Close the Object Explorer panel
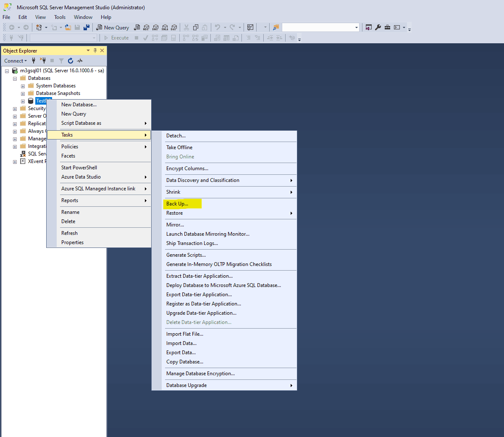 pos(102,50)
